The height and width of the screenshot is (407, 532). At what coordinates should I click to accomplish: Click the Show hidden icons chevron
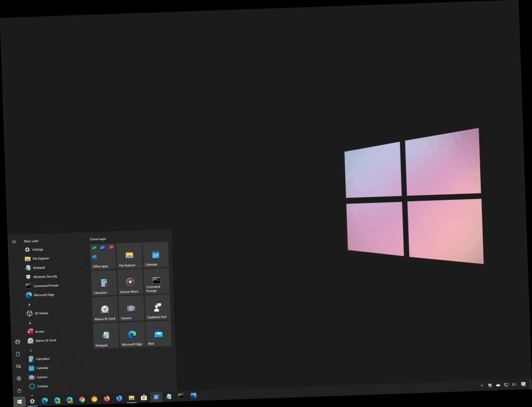click(482, 385)
